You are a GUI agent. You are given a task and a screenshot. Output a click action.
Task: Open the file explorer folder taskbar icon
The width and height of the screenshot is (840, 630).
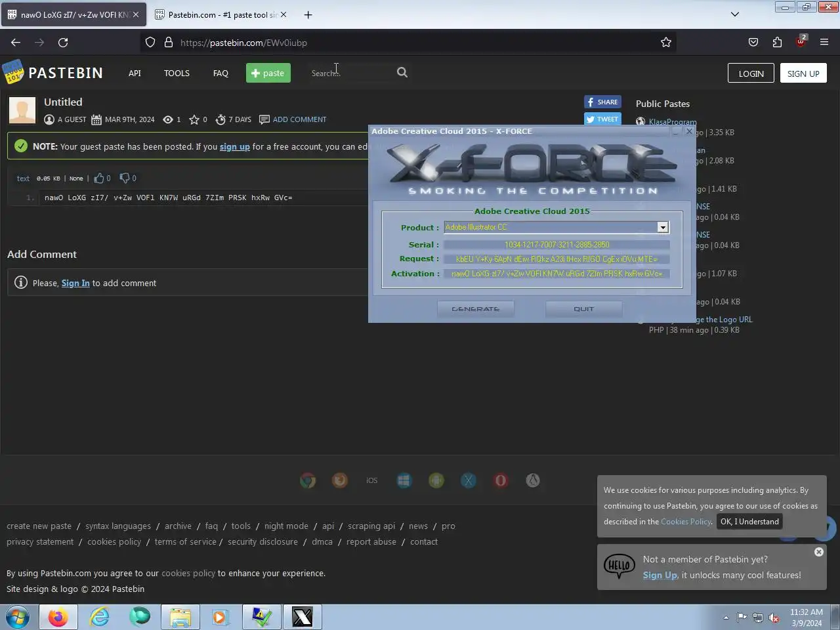pyautogui.click(x=180, y=618)
